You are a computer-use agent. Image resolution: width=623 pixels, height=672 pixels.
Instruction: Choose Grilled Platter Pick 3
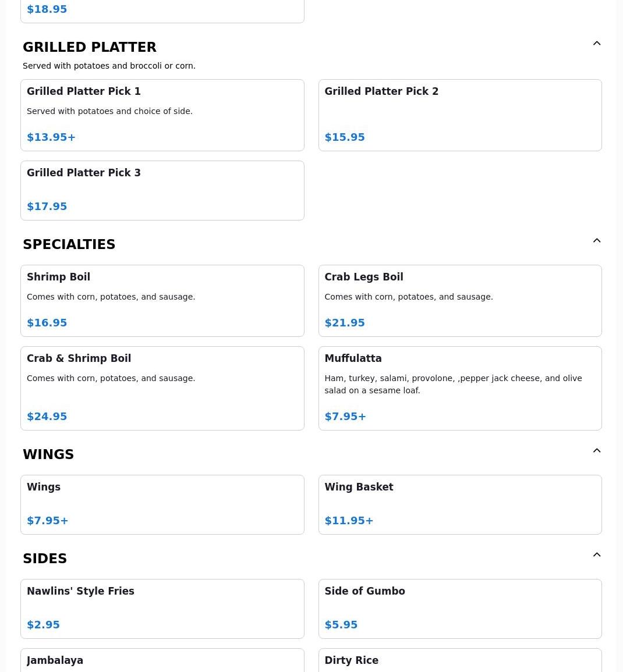[162, 190]
